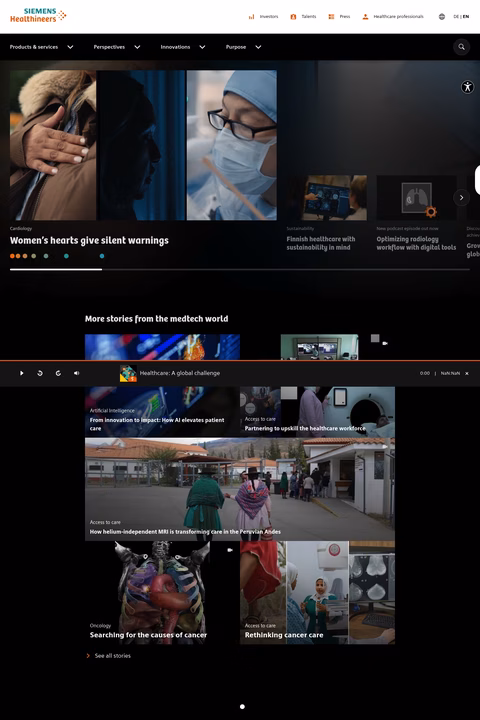
Task: Click the Press newspaper icon
Action: tap(331, 17)
